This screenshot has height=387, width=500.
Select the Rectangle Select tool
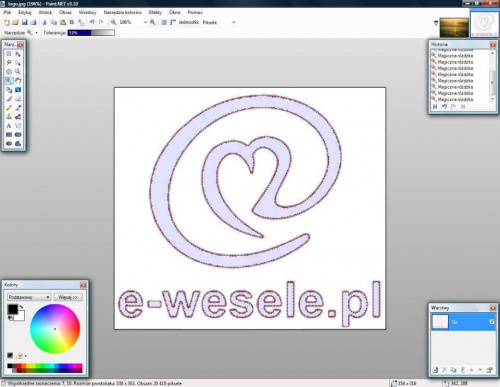[x=9, y=54]
